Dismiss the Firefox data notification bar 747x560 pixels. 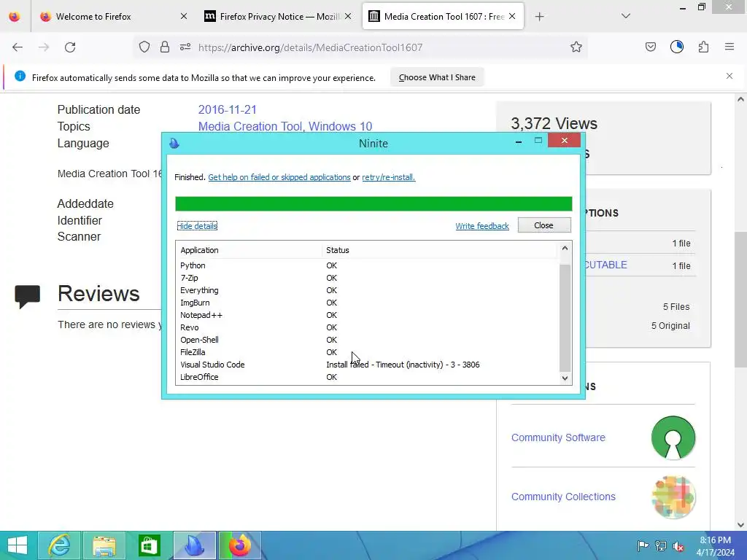tap(729, 76)
